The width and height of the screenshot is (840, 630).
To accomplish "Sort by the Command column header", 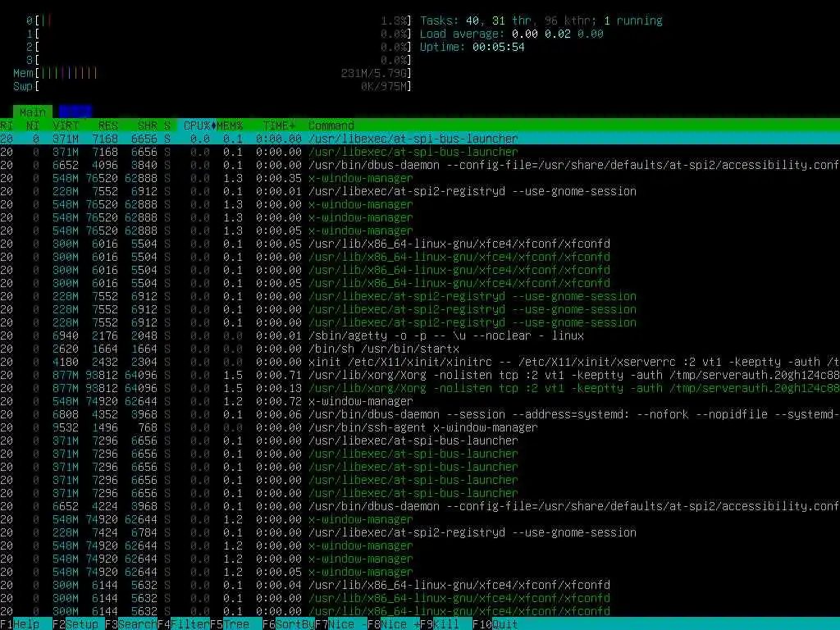I will [x=331, y=126].
